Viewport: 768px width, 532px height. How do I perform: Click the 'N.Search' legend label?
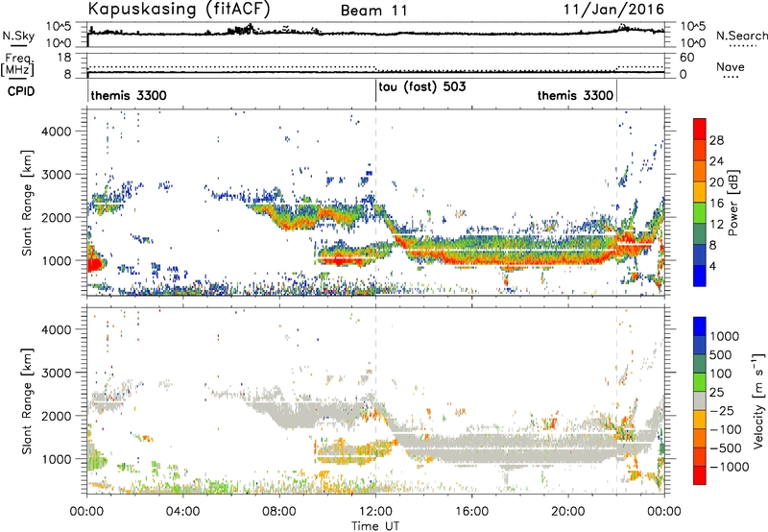point(741,36)
